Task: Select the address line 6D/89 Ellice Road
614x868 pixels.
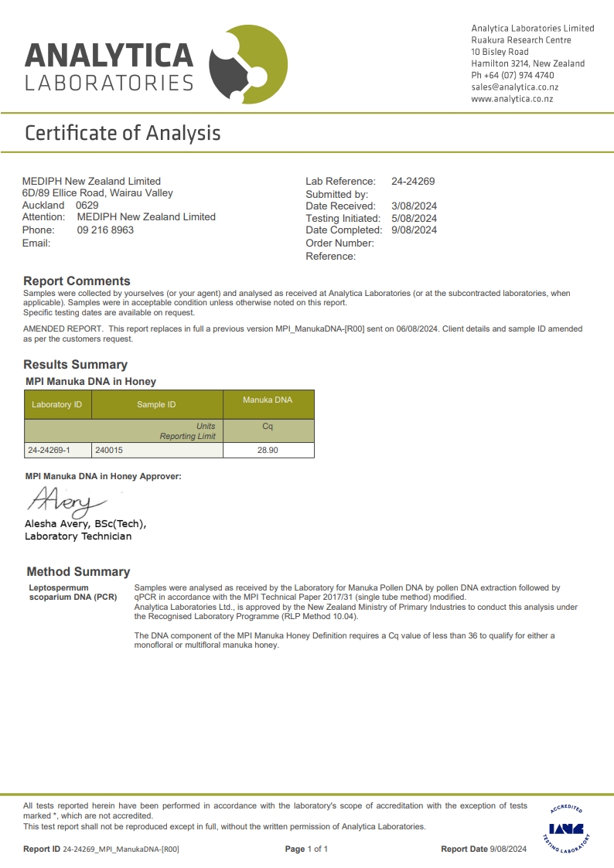Action: (63, 192)
